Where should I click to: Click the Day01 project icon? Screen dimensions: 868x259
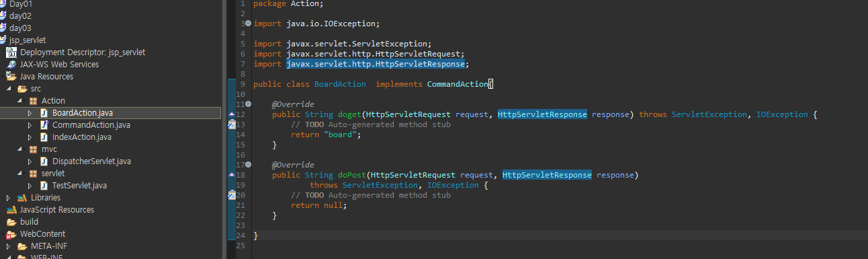click(x=3, y=3)
